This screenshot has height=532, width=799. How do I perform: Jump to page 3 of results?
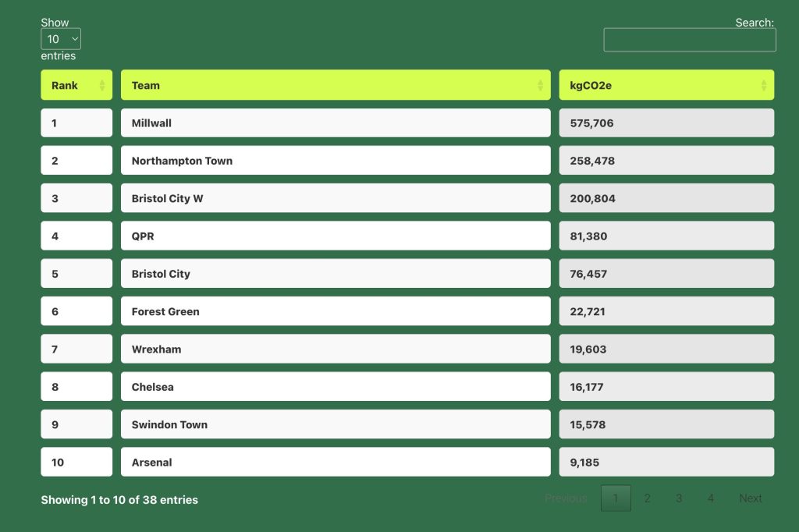[x=679, y=498]
